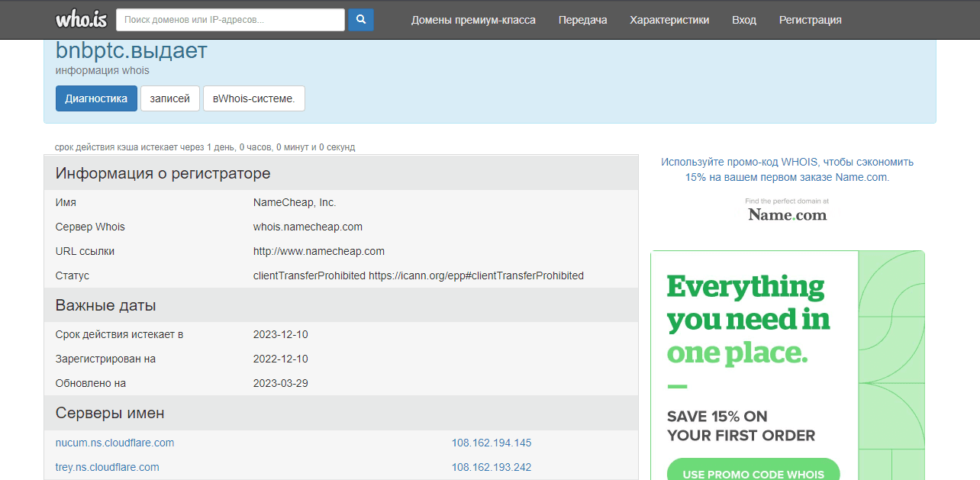The height and width of the screenshot is (480, 980).
Task: Select the Диагностика tab button
Action: [96, 98]
